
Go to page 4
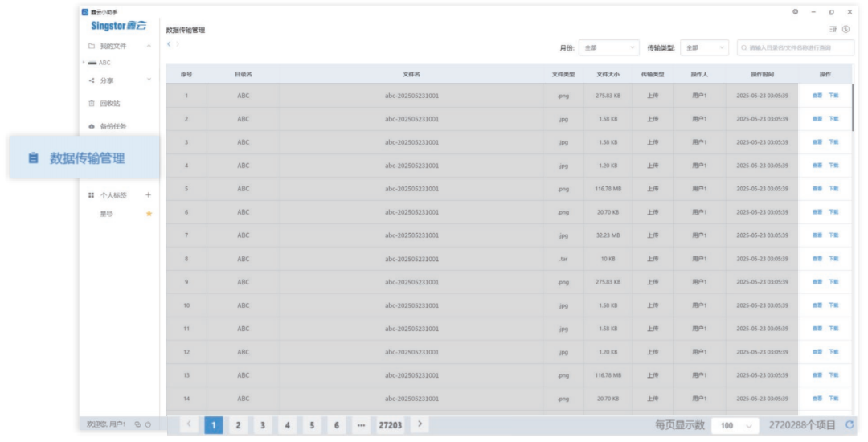(x=287, y=425)
